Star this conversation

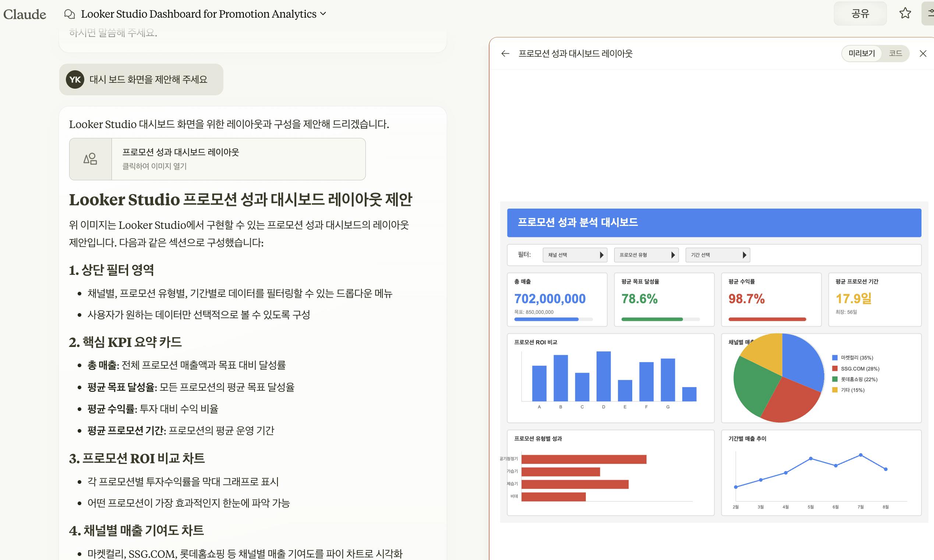905,14
